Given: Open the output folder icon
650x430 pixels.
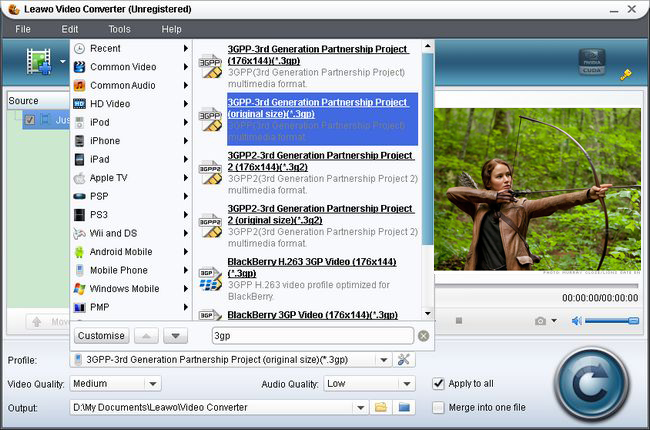Looking at the screenshot, I should (x=381, y=407).
